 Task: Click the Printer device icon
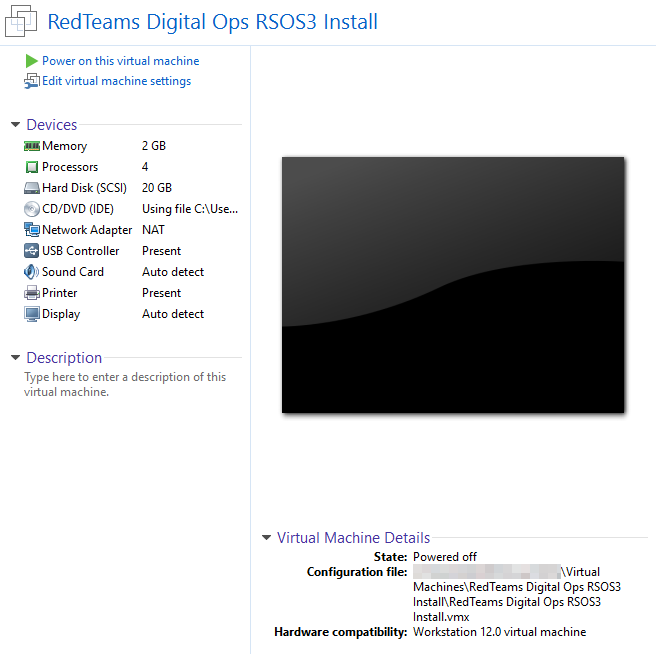(32, 293)
